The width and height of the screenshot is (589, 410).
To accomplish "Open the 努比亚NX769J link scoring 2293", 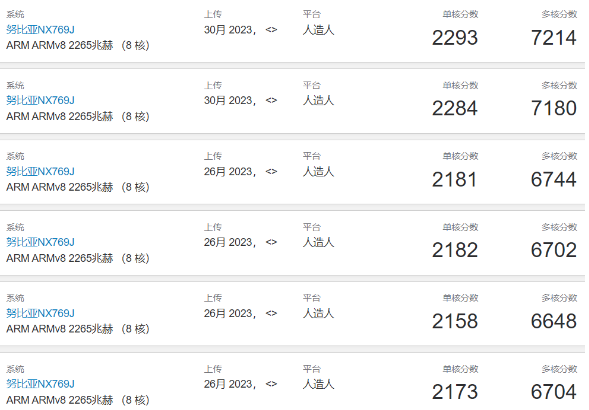I will pos(40,30).
